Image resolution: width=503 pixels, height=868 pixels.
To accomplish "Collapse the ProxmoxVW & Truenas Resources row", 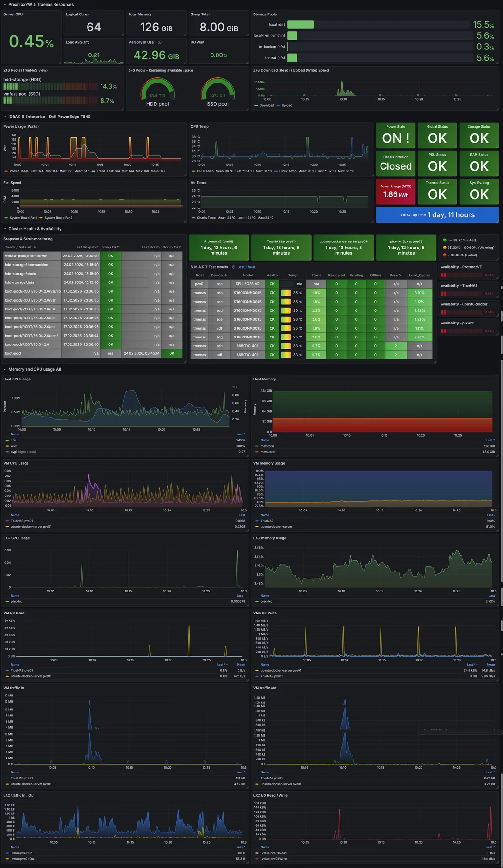I will point(5,5).
